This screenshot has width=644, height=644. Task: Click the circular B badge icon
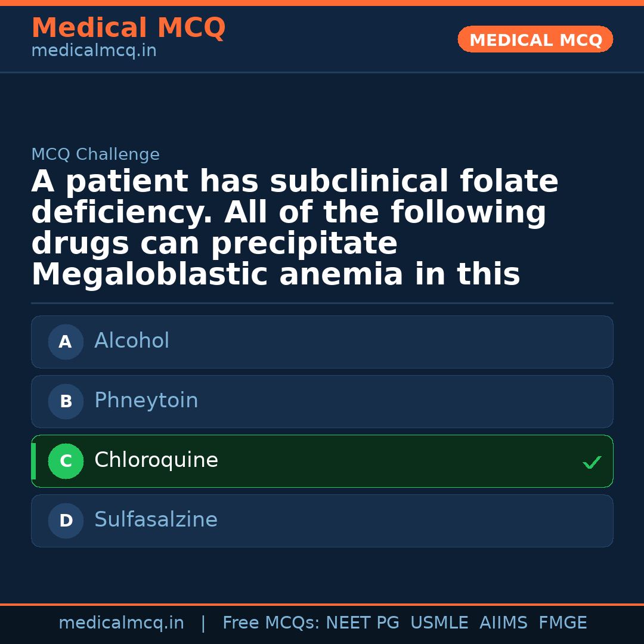66,401
